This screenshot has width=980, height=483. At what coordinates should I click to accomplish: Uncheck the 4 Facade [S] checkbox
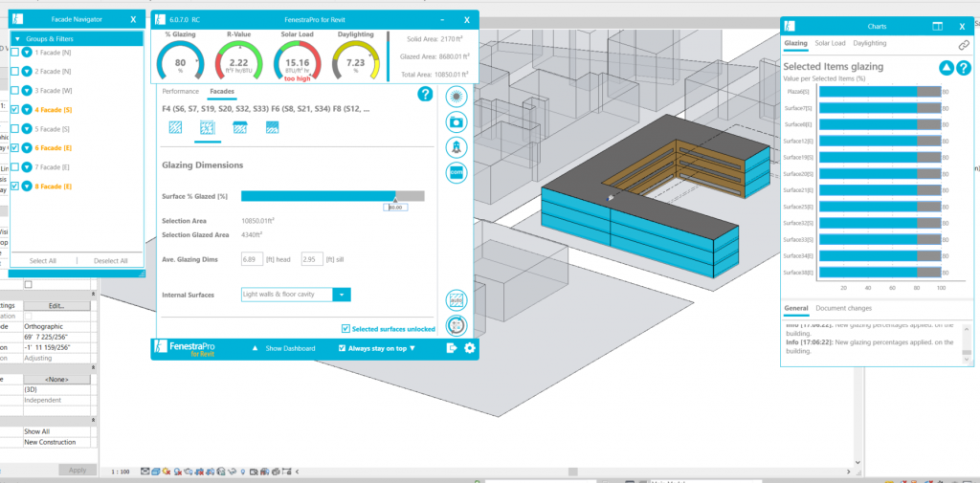point(14,109)
